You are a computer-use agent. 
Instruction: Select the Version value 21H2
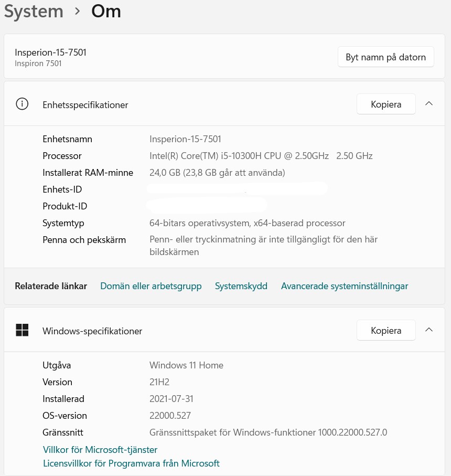pos(159,382)
